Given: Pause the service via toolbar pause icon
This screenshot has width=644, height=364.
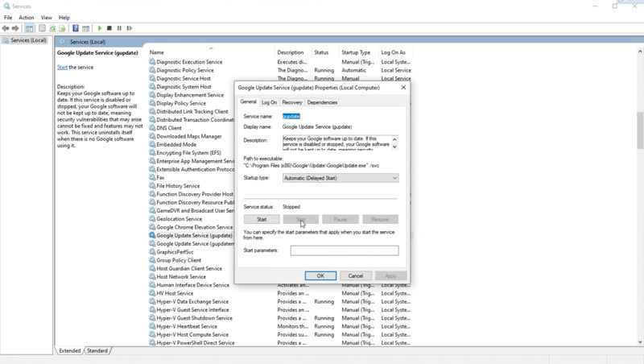Looking at the screenshot, I should tap(119, 28).
